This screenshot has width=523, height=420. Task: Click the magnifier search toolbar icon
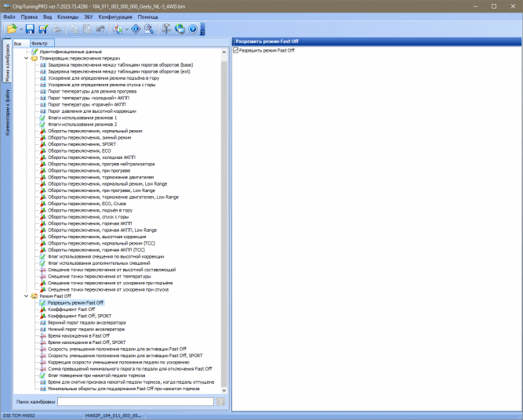(x=149, y=29)
